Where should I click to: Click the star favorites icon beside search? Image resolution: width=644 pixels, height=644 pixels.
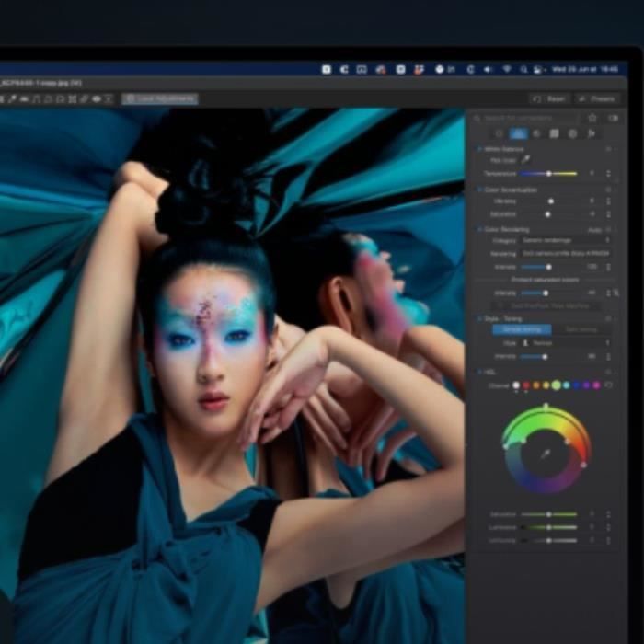pyautogui.click(x=592, y=118)
